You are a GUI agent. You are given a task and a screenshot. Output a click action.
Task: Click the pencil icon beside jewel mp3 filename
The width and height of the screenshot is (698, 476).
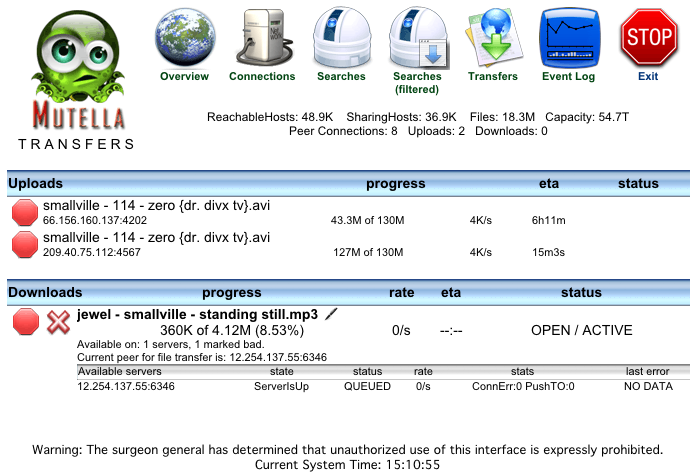(x=331, y=314)
